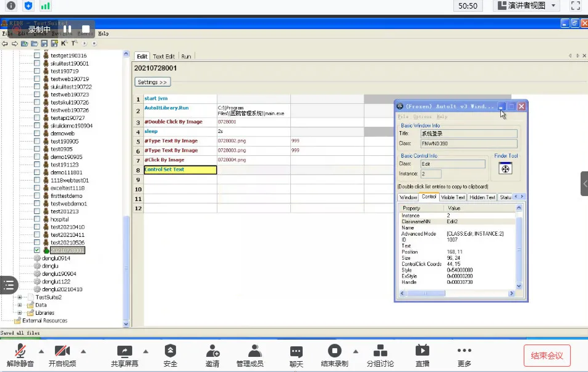Click 结束录制 end recording button
The image size is (588, 372).
click(334, 356)
